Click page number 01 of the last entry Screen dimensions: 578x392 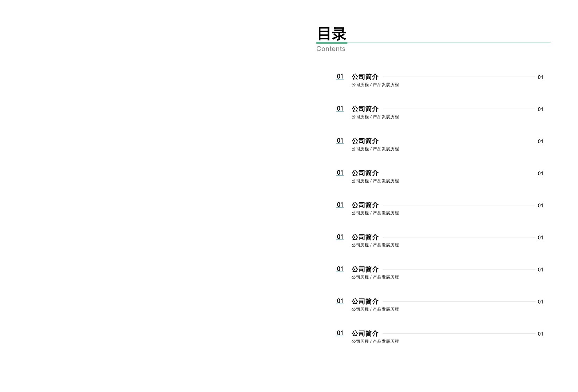(x=541, y=334)
